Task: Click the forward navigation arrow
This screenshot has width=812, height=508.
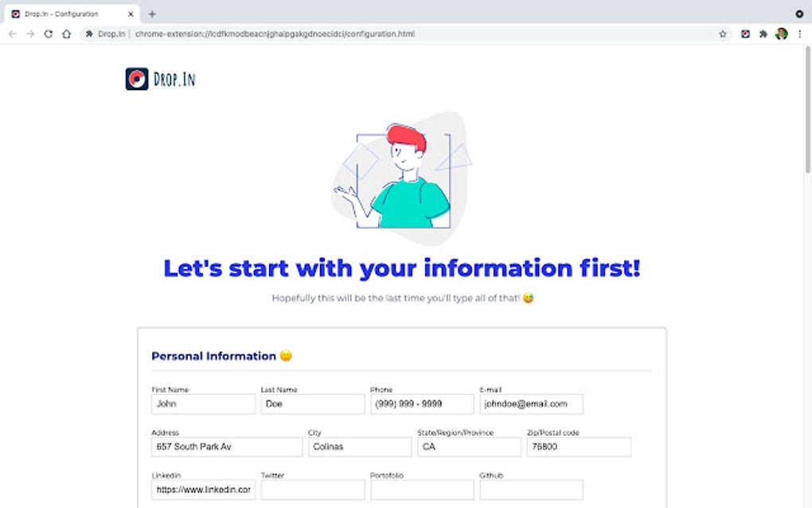Action: 29,34
